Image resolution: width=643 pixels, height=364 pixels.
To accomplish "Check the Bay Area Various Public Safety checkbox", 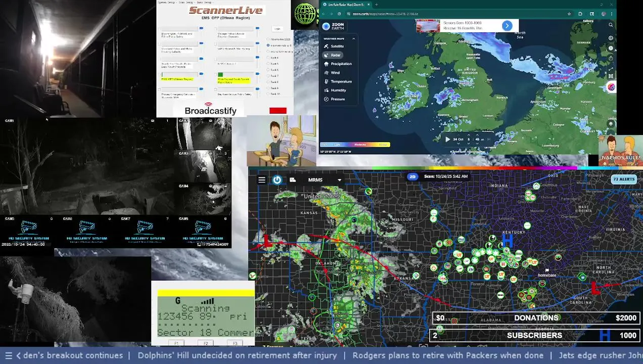I will tap(216, 89).
